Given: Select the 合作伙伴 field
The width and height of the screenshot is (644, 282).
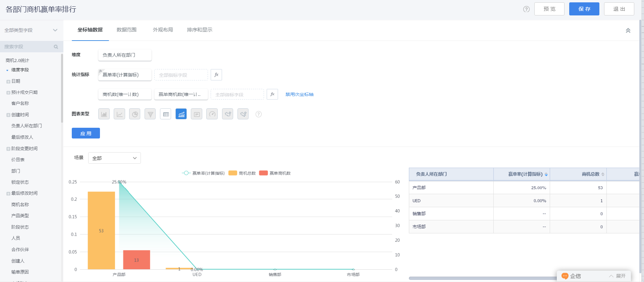Looking at the screenshot, I should [x=20, y=250].
